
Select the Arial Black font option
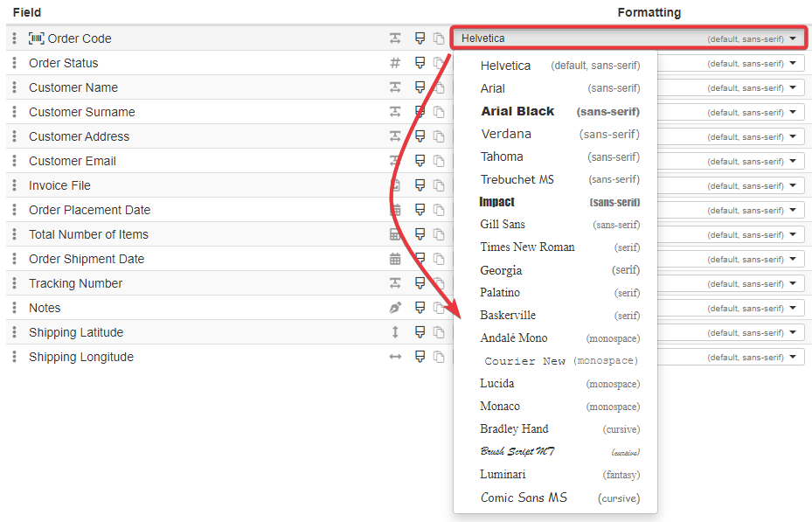pos(517,111)
